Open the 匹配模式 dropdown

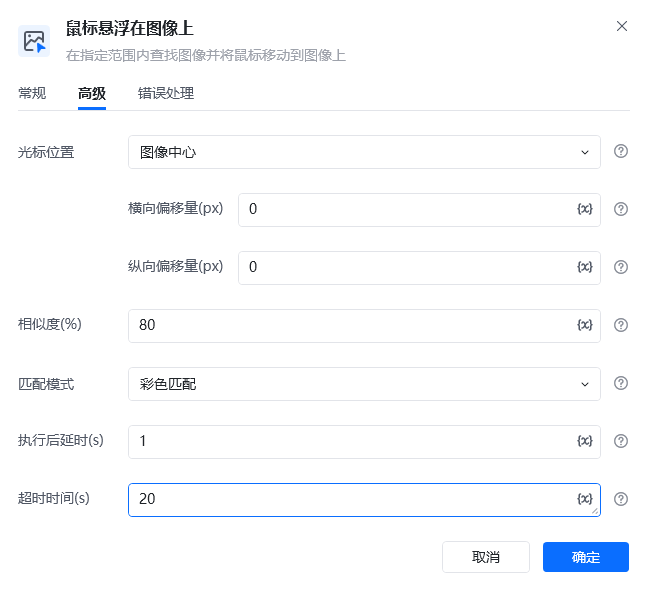364,384
